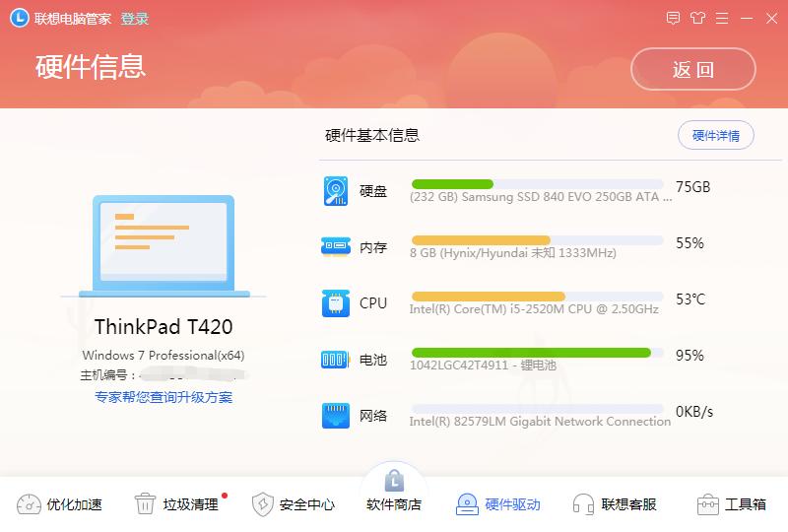788x532 pixels.
Task: Open the 垃圾清理 tab
Action: (x=190, y=504)
